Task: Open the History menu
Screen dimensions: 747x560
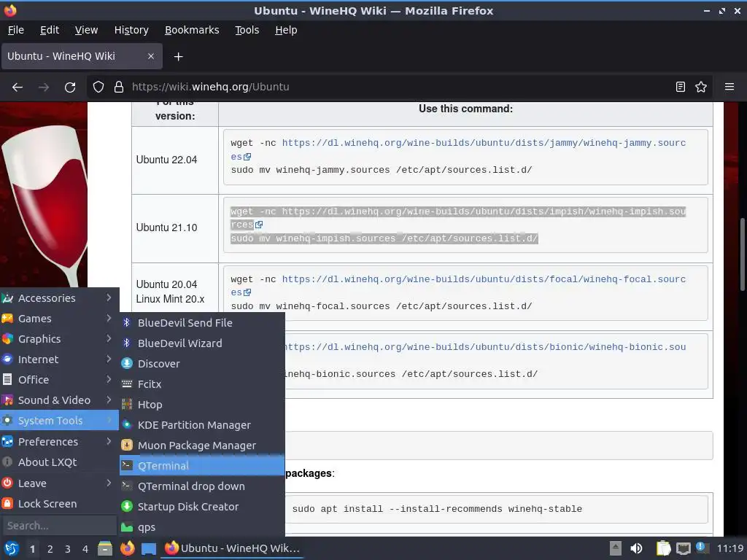Action: (x=131, y=30)
